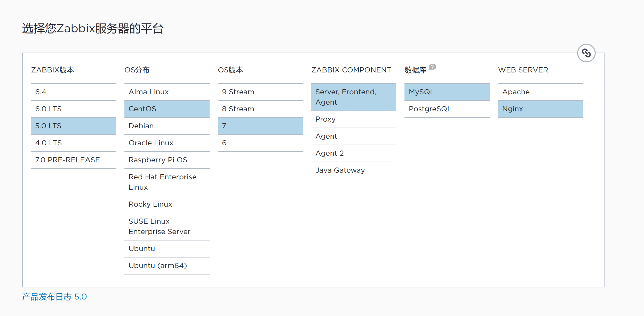Pick OS version 7
Viewport: 644px width, 316px height.
click(260, 126)
